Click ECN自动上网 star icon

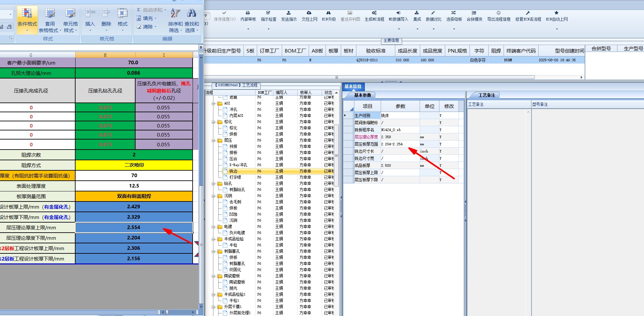(556, 13)
